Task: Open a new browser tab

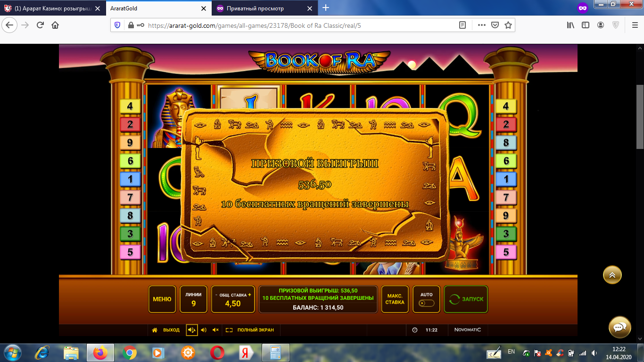Action: click(325, 8)
